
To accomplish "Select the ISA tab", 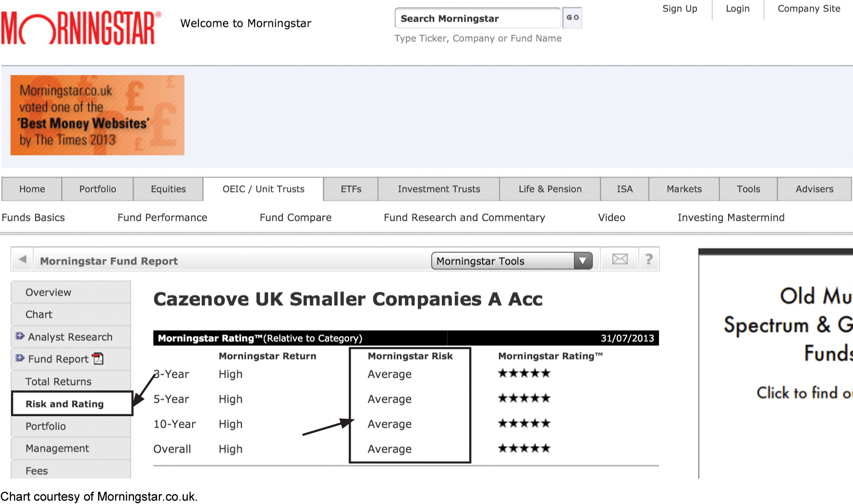I will click(625, 189).
